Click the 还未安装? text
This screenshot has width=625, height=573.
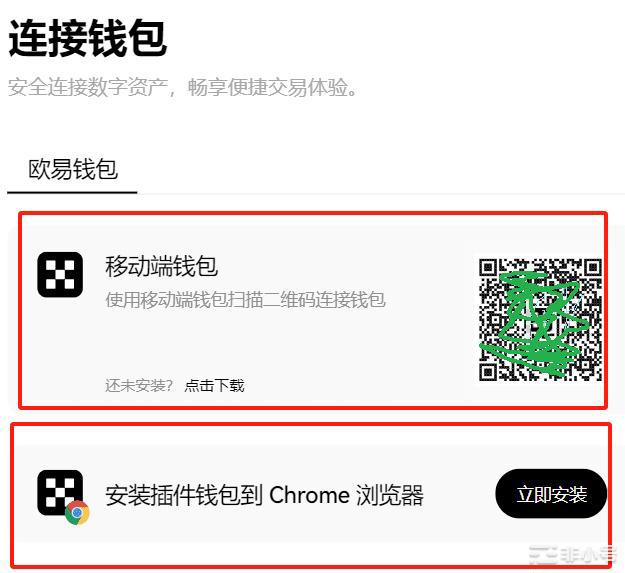139,385
